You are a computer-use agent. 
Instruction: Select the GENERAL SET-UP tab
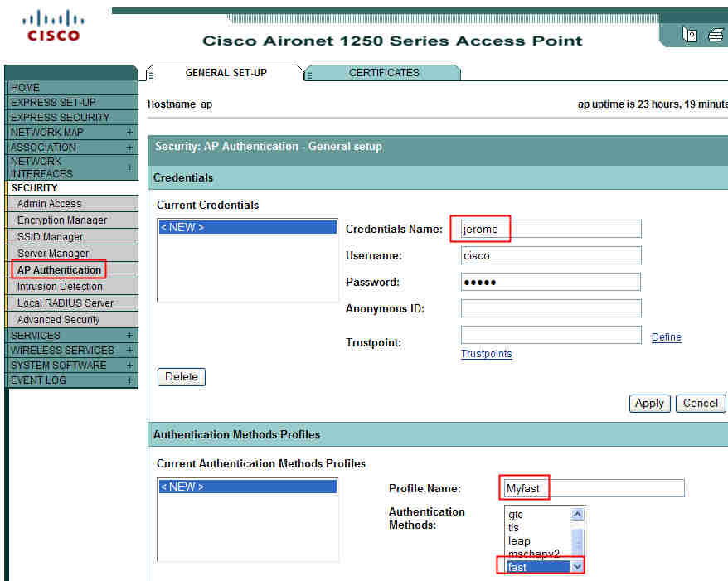pyautogui.click(x=225, y=72)
